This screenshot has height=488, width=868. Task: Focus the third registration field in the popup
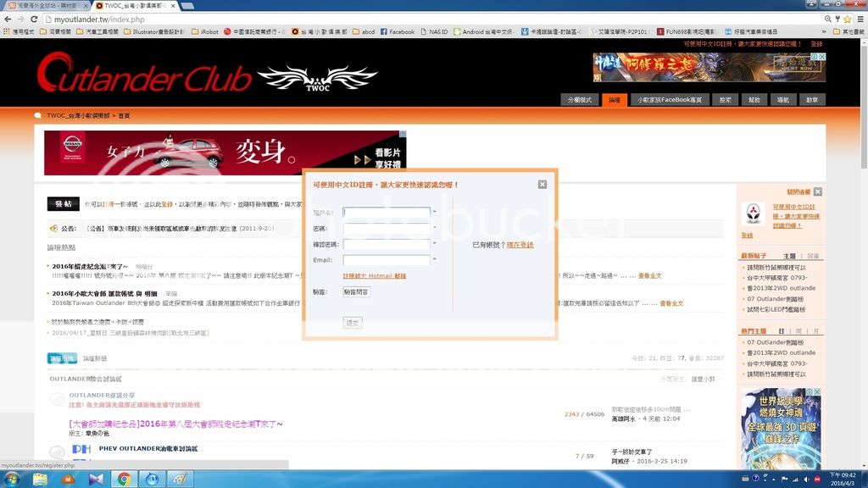click(x=387, y=244)
